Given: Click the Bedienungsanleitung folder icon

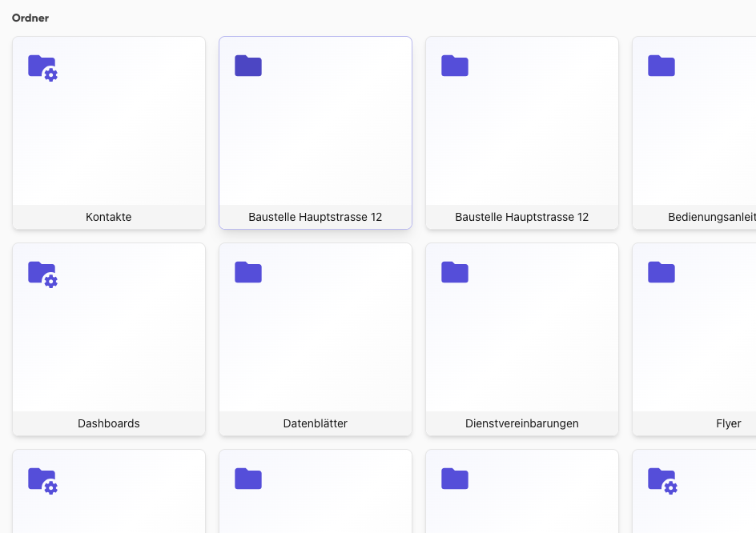Looking at the screenshot, I should pos(661,66).
